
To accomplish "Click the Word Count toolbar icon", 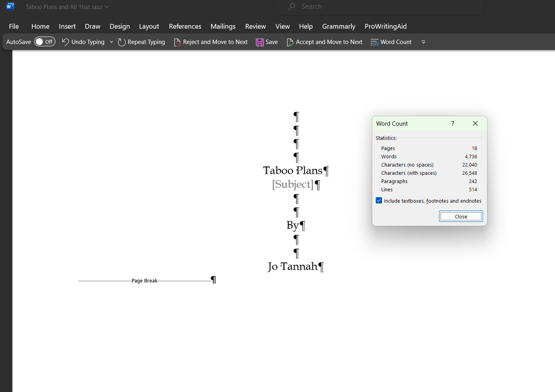I will coord(375,42).
